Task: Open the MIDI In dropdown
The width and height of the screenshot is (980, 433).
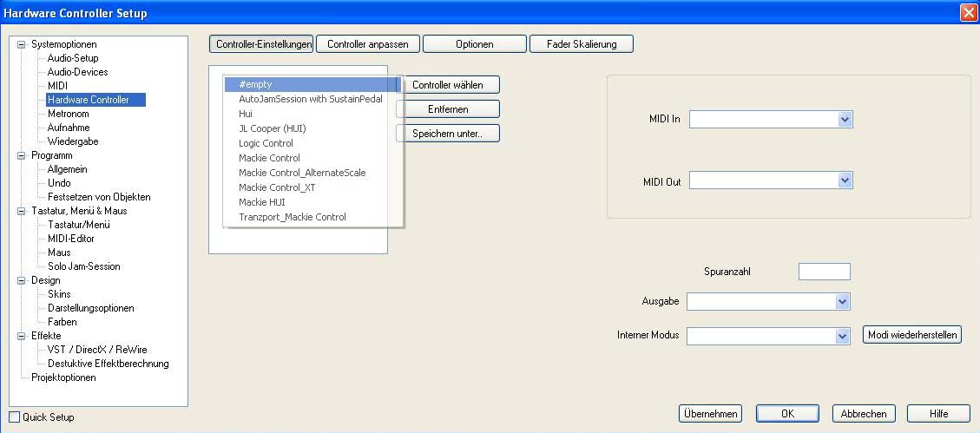Action: [845, 120]
